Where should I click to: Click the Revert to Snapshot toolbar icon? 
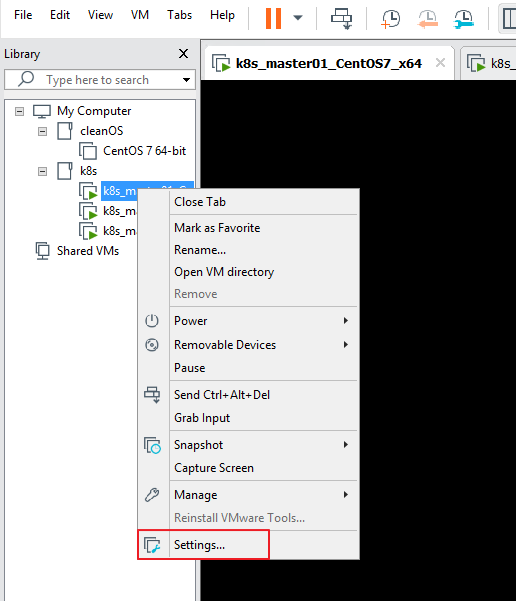click(x=427, y=19)
